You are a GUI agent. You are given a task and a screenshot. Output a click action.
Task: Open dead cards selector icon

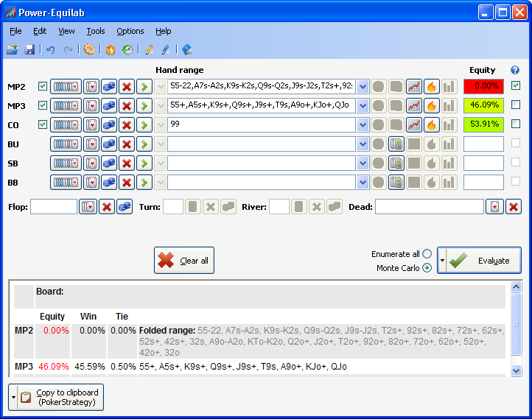point(494,207)
